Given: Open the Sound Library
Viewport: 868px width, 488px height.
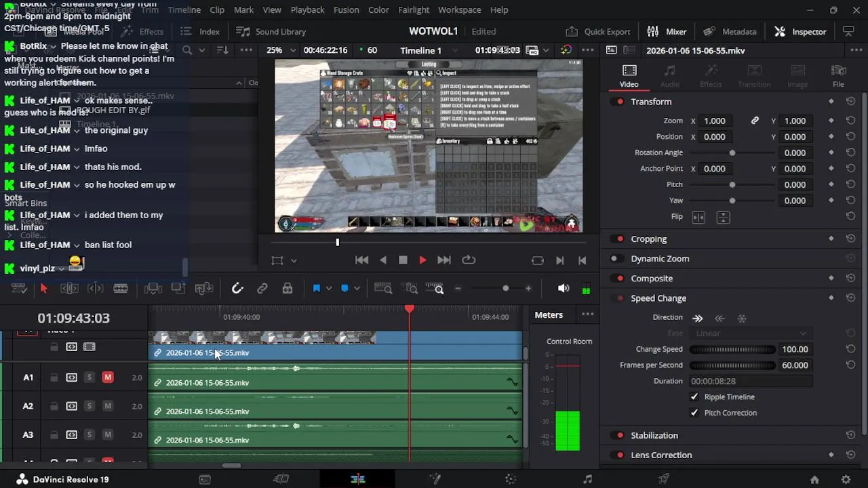Looking at the screenshot, I should tap(271, 32).
